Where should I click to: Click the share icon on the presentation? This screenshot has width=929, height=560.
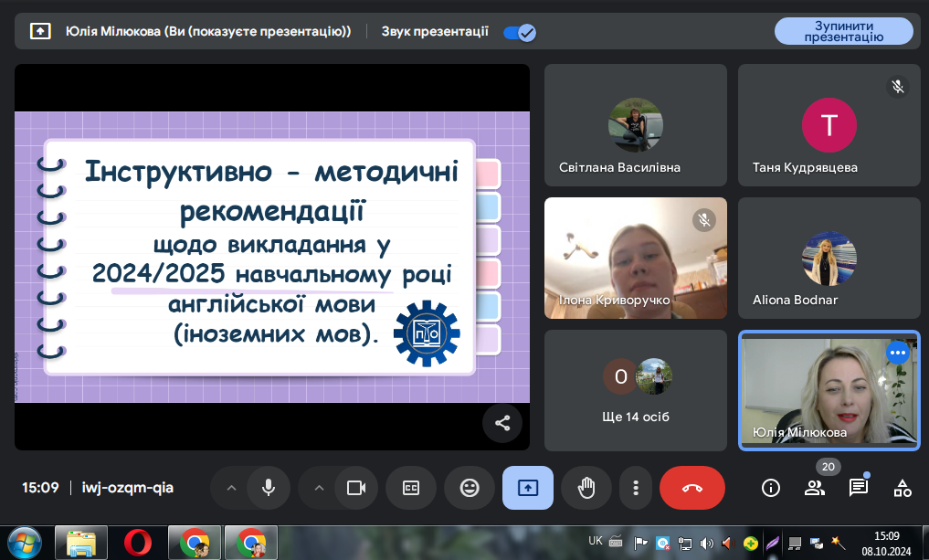click(502, 423)
